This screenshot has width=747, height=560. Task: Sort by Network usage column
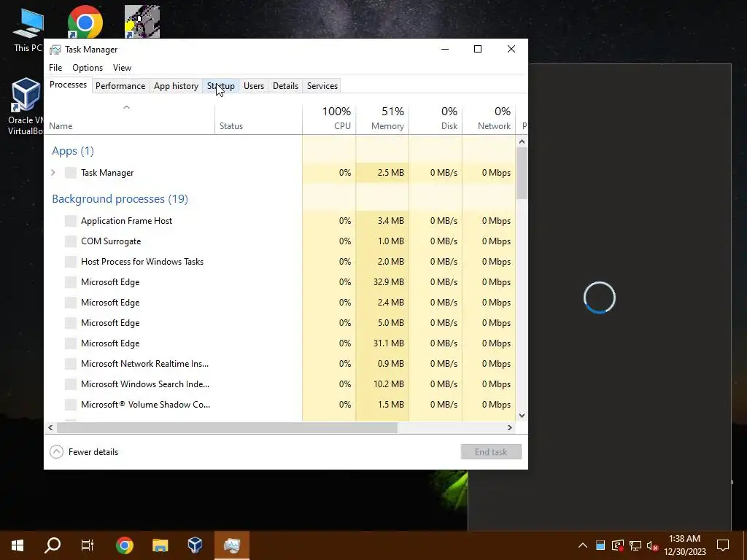[x=489, y=119]
